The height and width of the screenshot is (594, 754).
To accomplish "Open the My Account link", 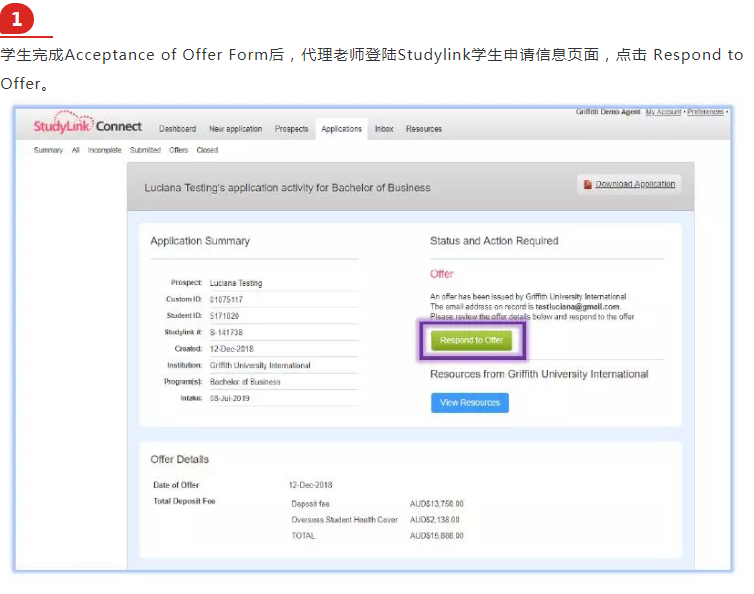I will (663, 112).
